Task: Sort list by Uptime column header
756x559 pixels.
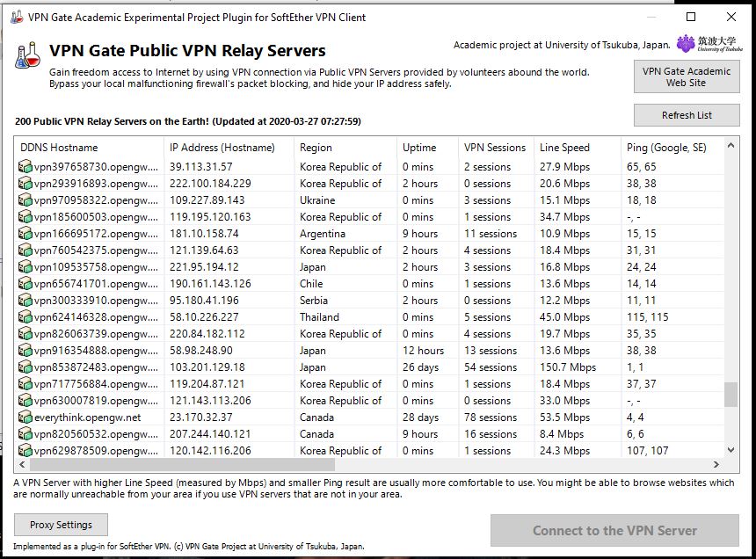Action: click(x=427, y=148)
